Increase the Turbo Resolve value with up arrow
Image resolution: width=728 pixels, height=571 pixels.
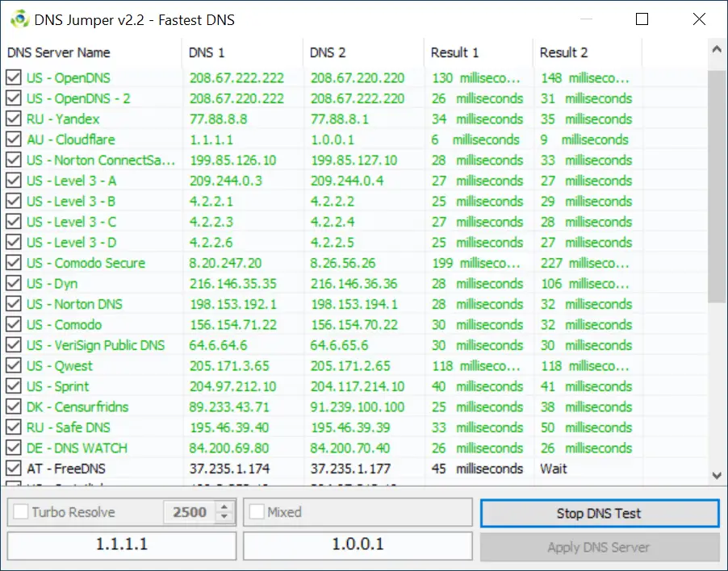224,507
